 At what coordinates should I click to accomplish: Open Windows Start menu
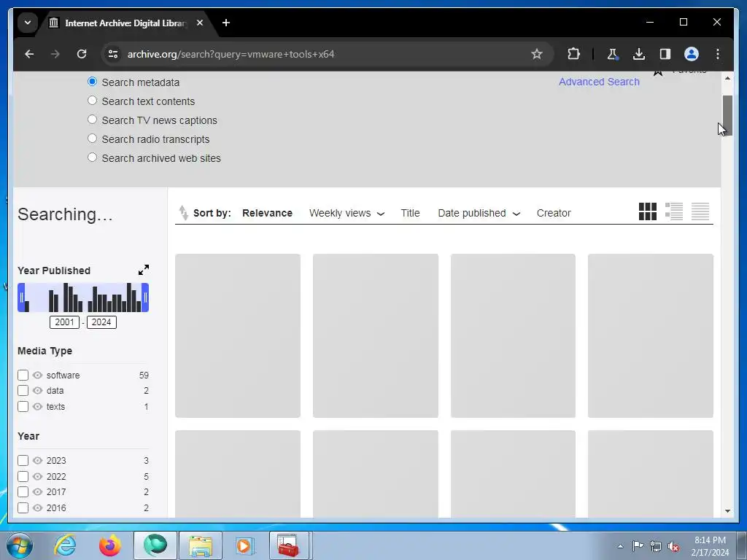(x=20, y=545)
